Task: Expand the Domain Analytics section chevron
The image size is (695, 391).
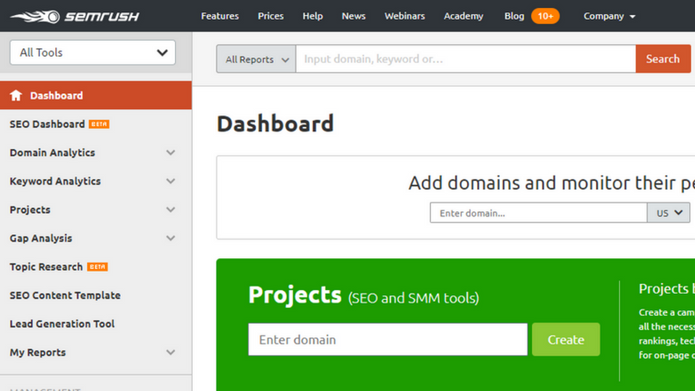Action: point(171,152)
